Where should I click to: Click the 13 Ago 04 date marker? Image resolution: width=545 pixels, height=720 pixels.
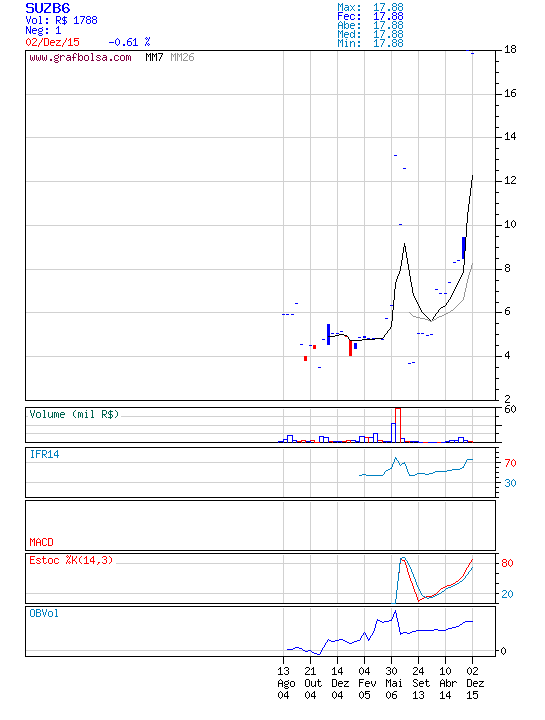click(x=284, y=683)
